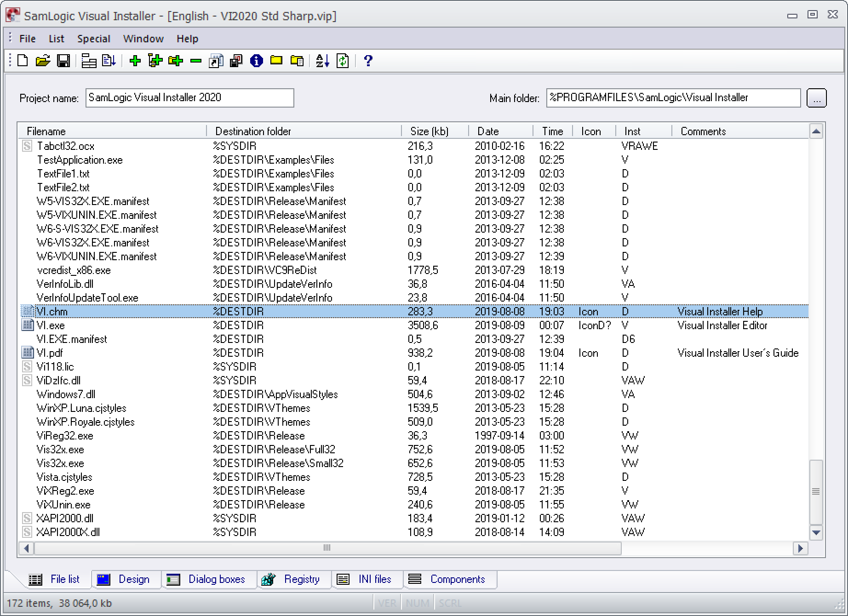Screen dimensions: 848x616
Task: Add a file using the green plus icon
Action: click(x=135, y=61)
